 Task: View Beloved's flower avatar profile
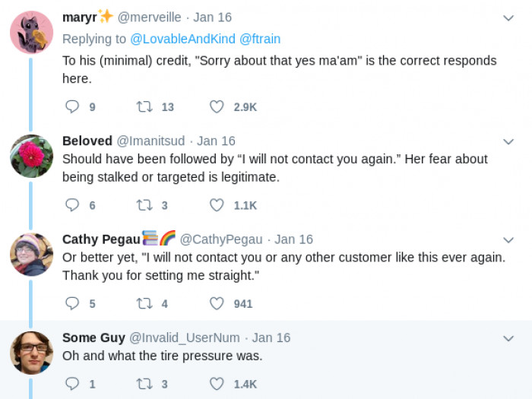(x=31, y=156)
